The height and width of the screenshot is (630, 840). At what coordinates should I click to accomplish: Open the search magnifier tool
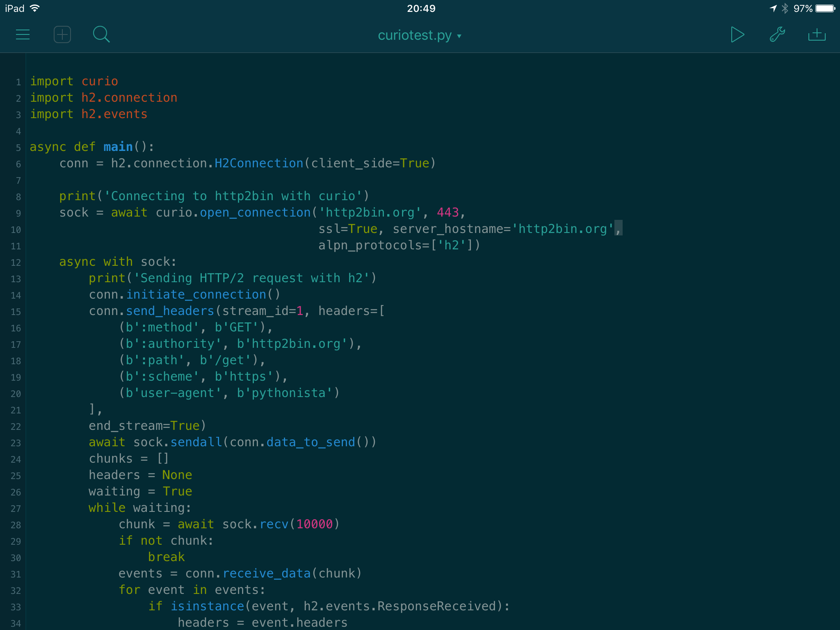pos(101,35)
